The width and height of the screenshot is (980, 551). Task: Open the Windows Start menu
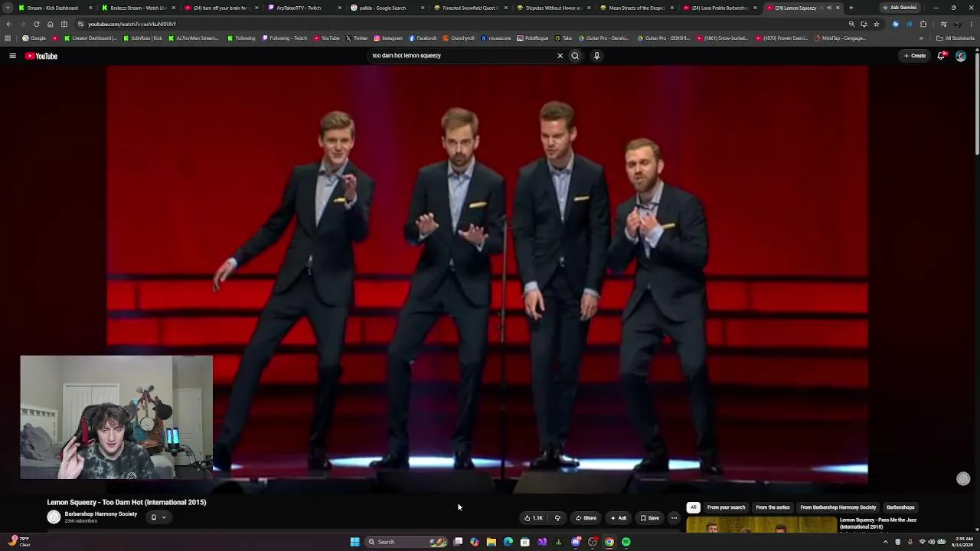[x=354, y=542]
